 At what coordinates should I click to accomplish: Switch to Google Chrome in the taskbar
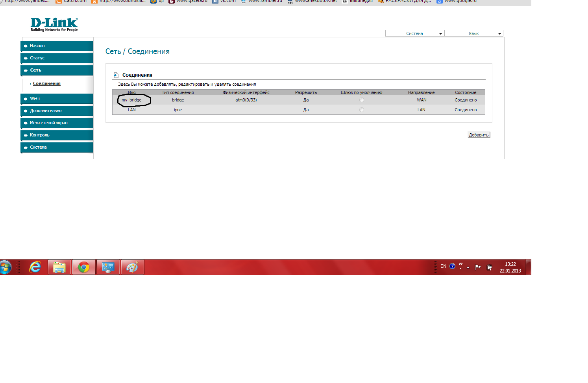(84, 267)
